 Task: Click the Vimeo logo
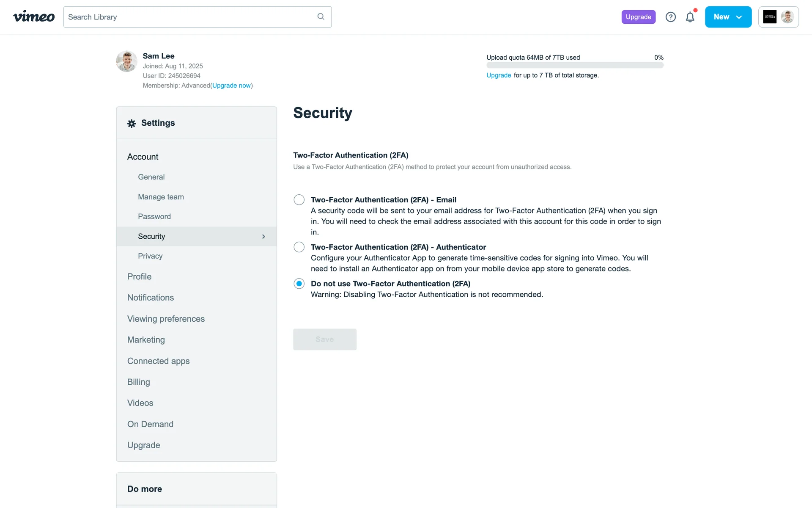34,17
